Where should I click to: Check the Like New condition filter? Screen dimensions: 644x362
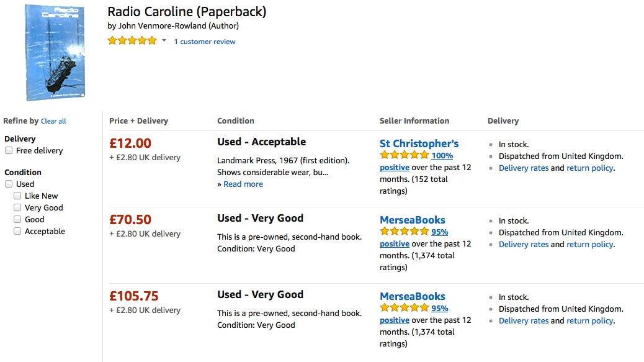click(17, 196)
